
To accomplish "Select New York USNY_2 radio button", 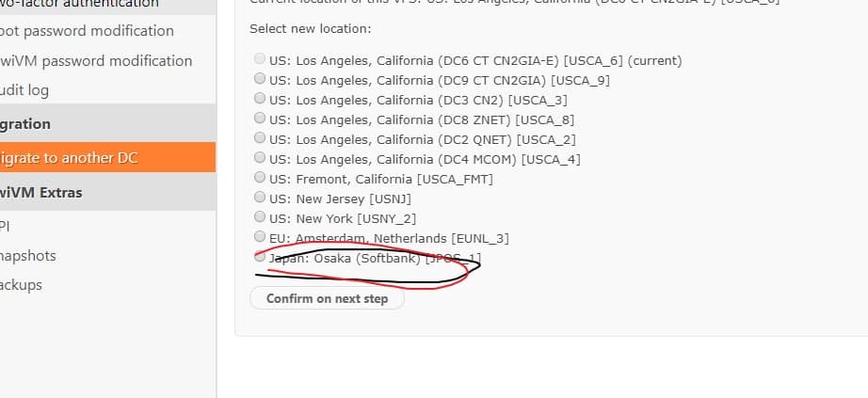I will (260, 217).
